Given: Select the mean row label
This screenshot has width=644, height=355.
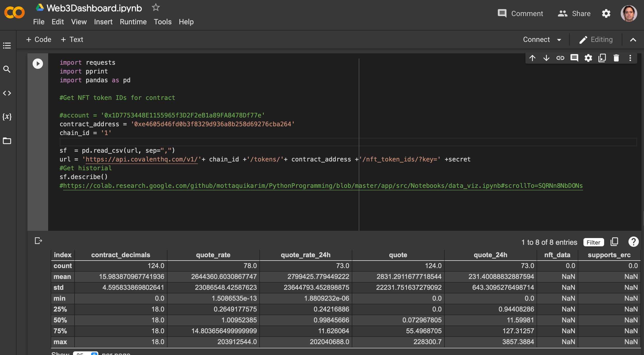Looking at the screenshot, I should [x=62, y=277].
